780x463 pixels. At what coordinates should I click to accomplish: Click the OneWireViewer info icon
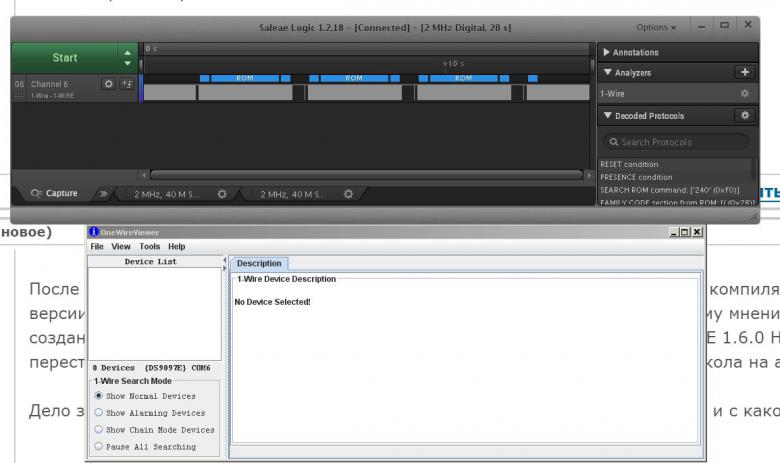[x=94, y=232]
